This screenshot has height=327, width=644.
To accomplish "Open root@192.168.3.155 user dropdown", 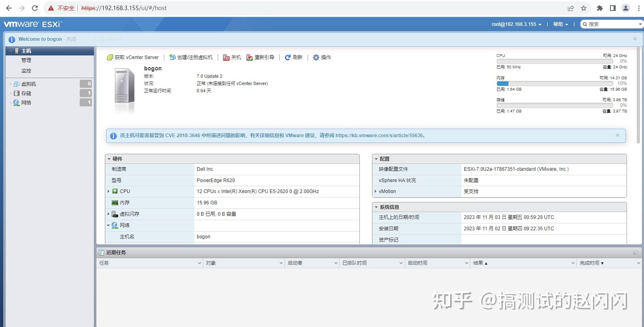I will pos(516,24).
